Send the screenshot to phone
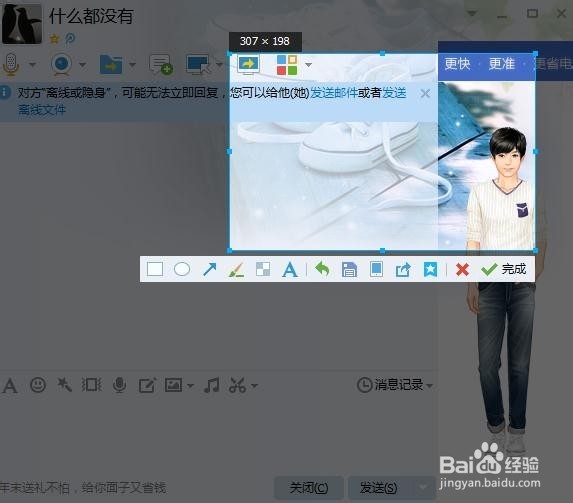 click(x=376, y=269)
